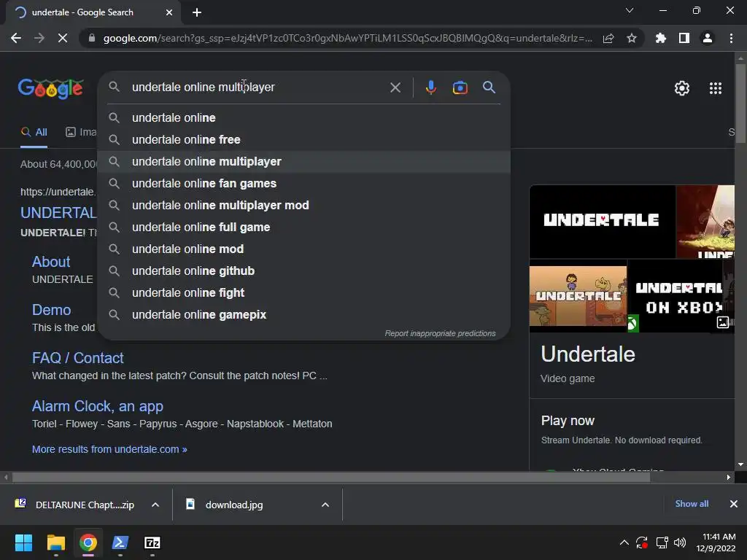The image size is (747, 560).
Task: Open orange Undertale artwork thumbnail
Action: coord(578,296)
